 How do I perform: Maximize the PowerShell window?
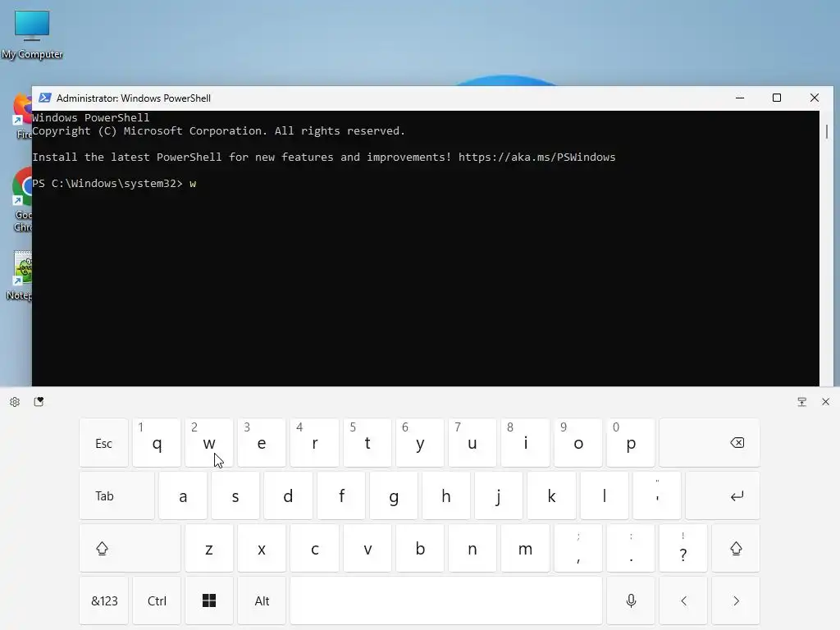777,98
